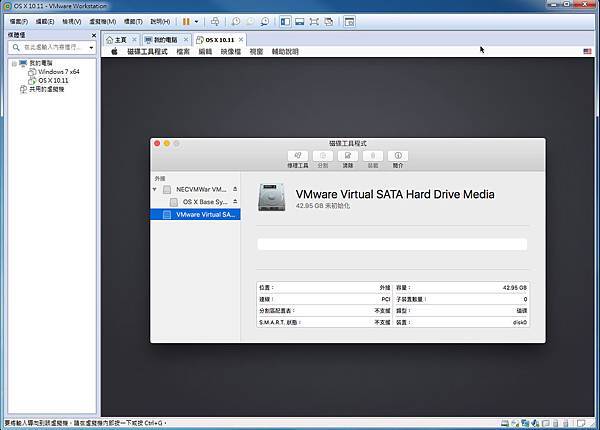Toggle the show library sidebar view icon
The height and width of the screenshot is (430, 600).
pyautogui.click(x=285, y=22)
